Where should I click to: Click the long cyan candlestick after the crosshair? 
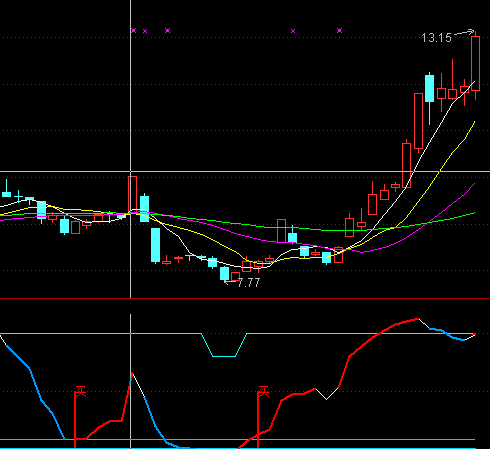click(x=155, y=245)
